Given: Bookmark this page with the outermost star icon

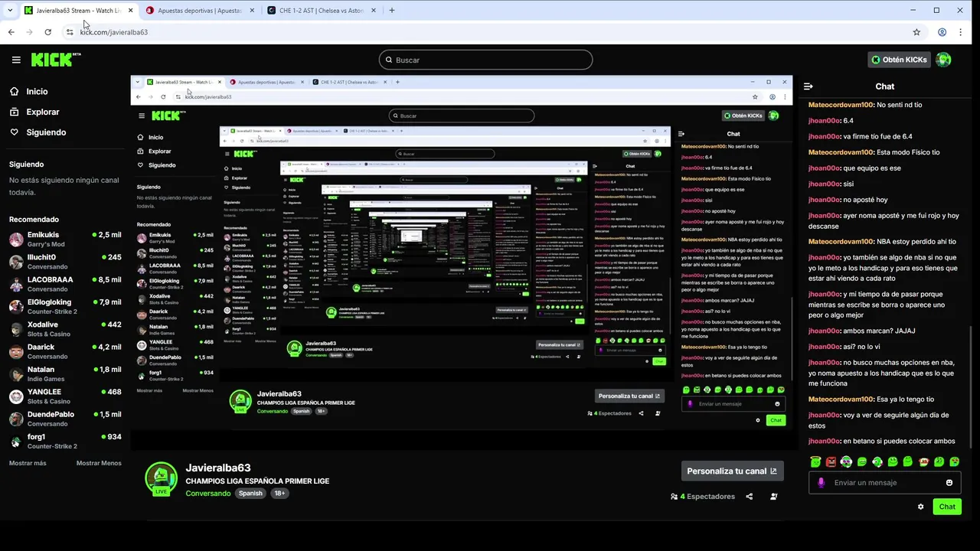Looking at the screenshot, I should (x=916, y=32).
